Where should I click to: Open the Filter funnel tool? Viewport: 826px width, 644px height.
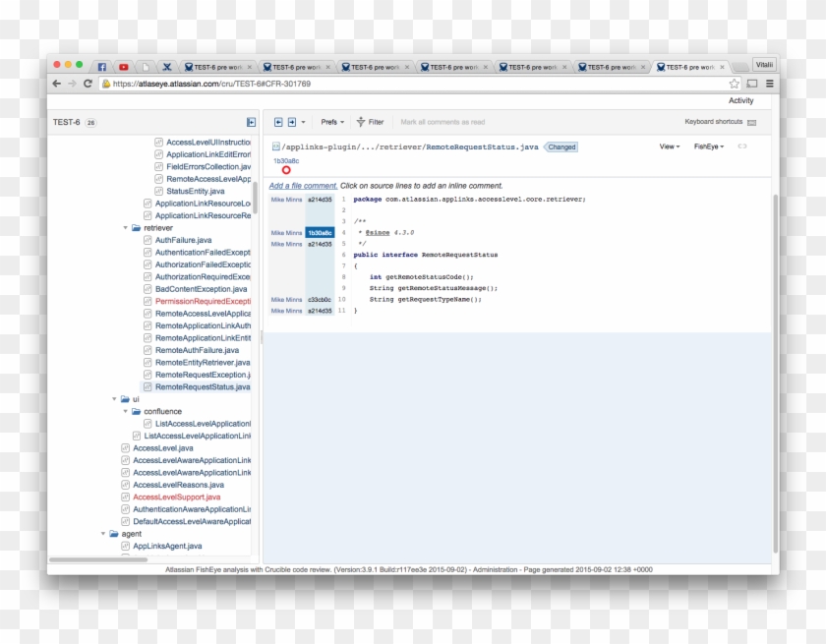click(x=370, y=122)
